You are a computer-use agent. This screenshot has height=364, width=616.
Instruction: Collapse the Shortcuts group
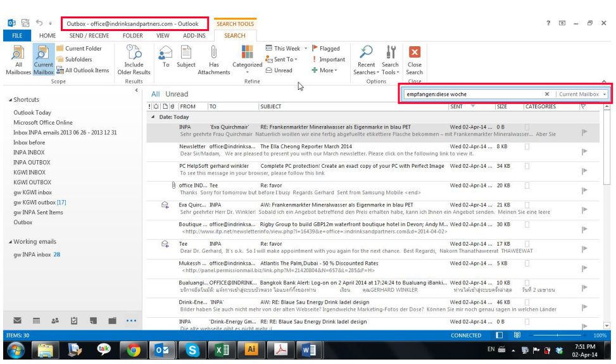tap(10, 100)
